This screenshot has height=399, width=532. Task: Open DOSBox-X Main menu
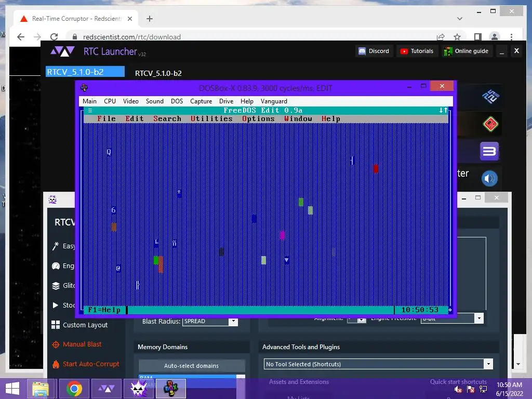pyautogui.click(x=89, y=101)
